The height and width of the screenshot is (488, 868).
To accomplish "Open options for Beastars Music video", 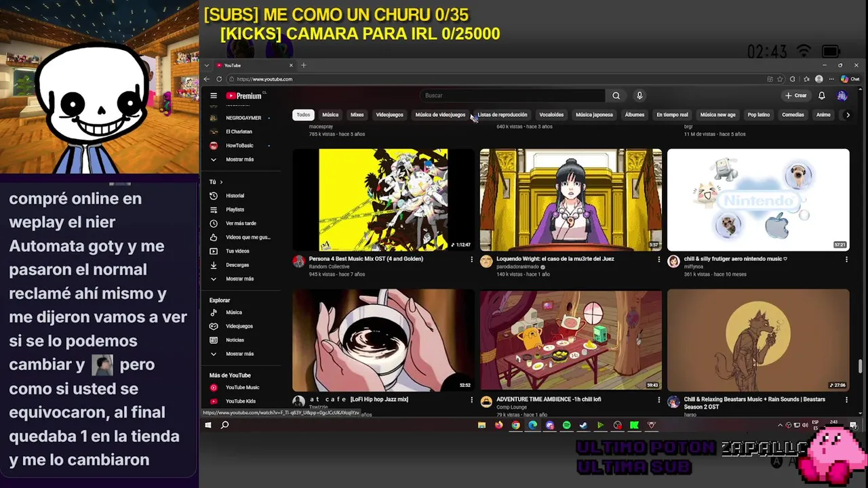I will [846, 400].
